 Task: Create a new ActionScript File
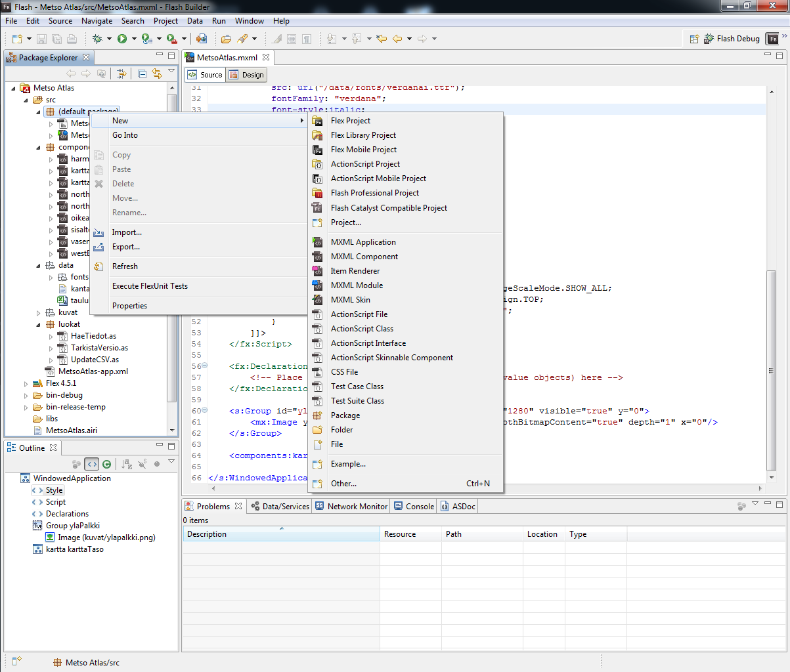[405, 314]
